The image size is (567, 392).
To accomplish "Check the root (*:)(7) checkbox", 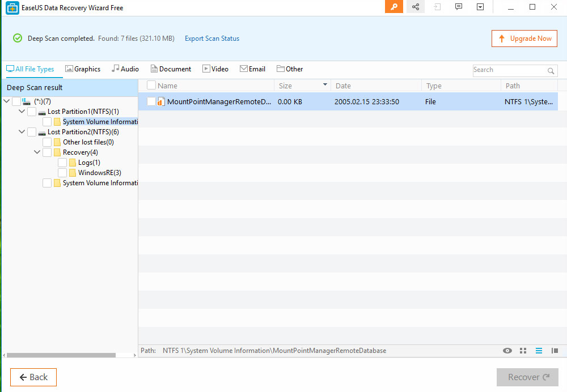I will coord(16,101).
